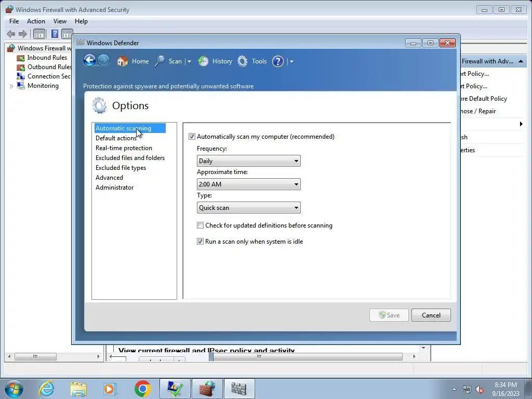Open the Frequency Daily dropdown

(x=249, y=161)
